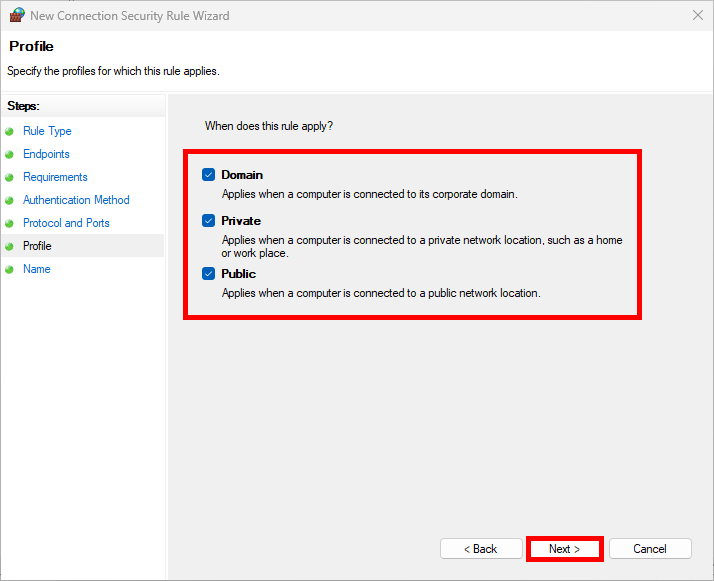Viewport: 714px width, 581px height.
Task: Disable the Private profile checkbox
Action: [x=209, y=221]
